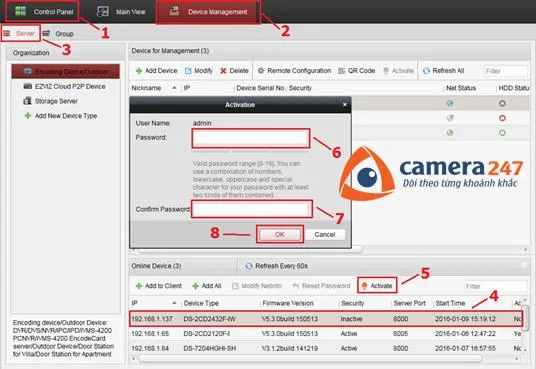Click the QR Code button
536x369 pixels.
tap(357, 71)
